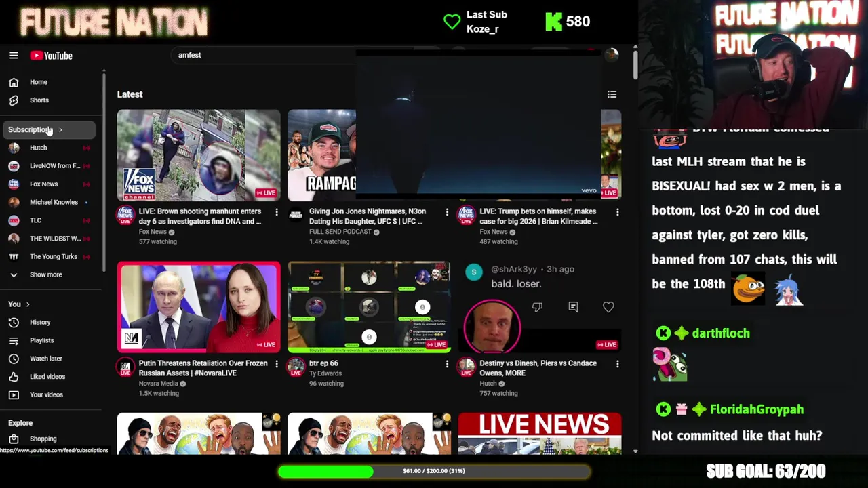
Task: Open the Hutch channel avatar in subscriptions
Action: coord(14,148)
